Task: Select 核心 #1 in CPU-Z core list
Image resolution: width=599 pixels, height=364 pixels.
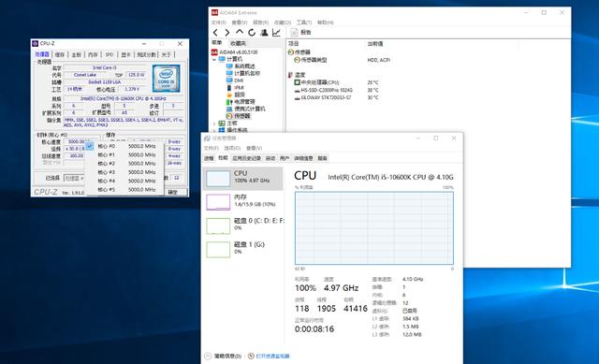Action: [124, 155]
